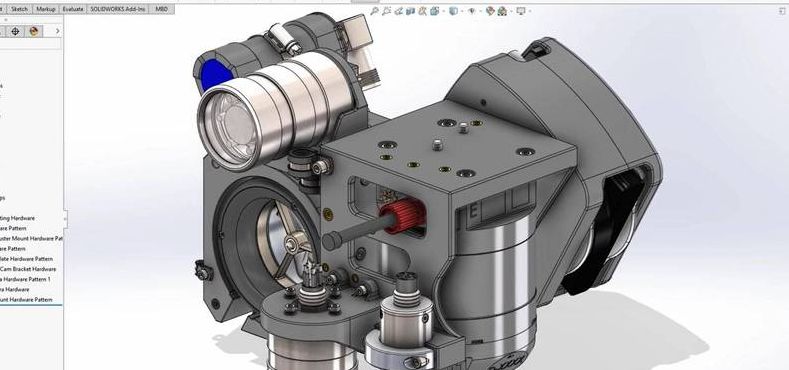
Task: Expand more manager tabs with the chevron
Action: click(x=57, y=31)
